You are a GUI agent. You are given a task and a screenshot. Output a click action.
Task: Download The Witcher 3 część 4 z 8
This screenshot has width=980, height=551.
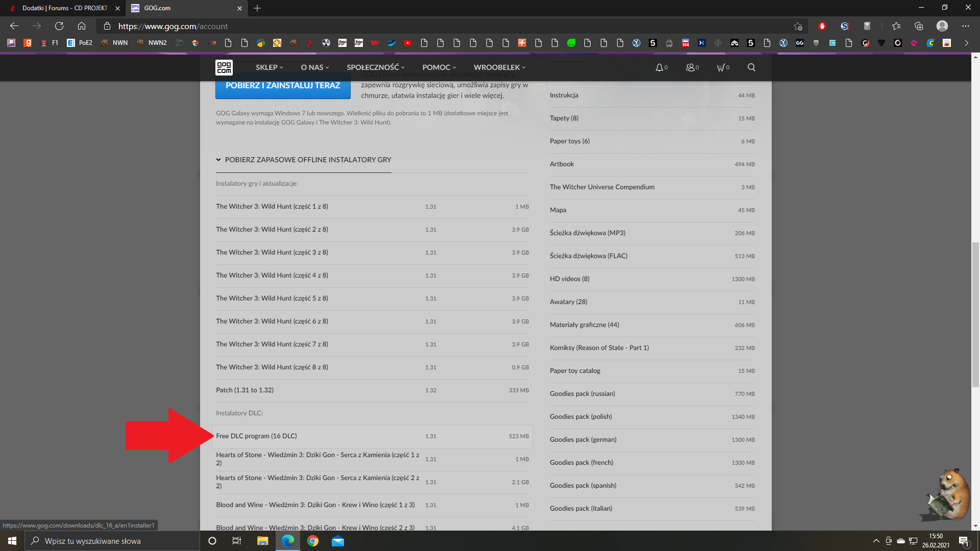coord(372,275)
